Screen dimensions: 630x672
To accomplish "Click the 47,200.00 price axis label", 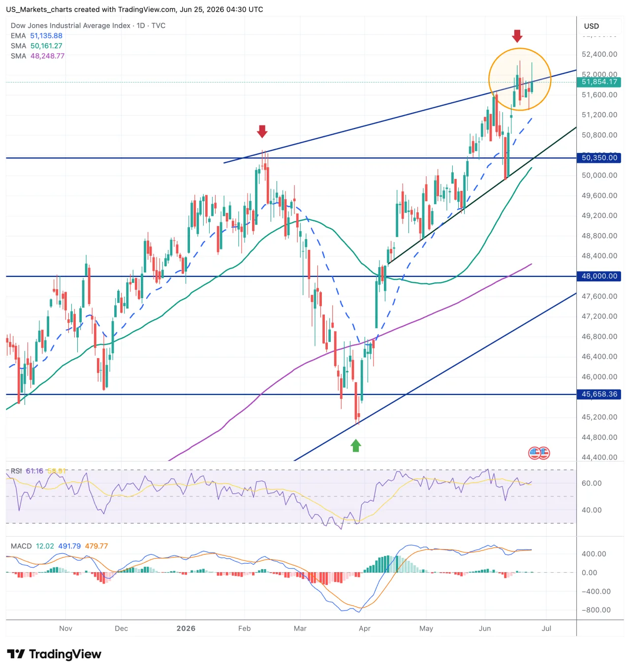I will pyautogui.click(x=599, y=316).
